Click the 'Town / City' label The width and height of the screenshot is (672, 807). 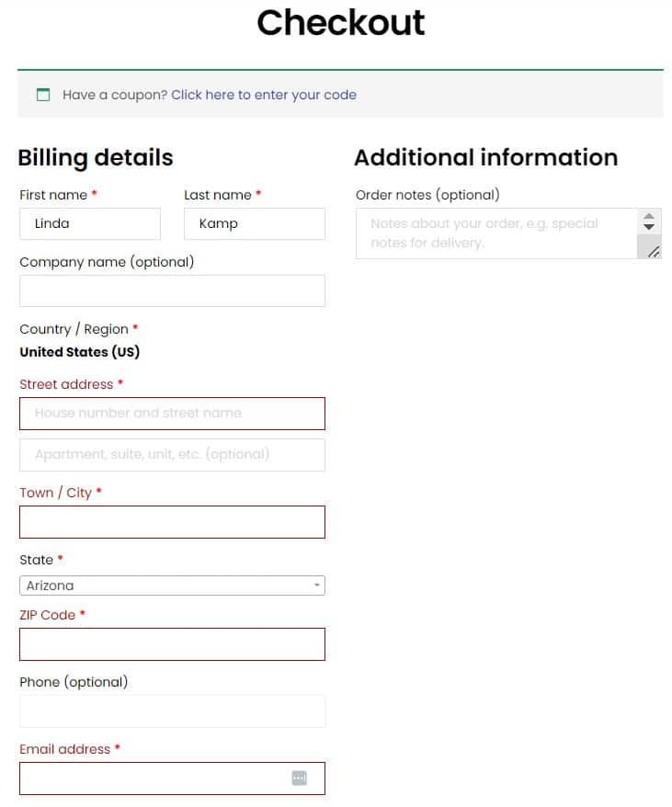point(55,493)
